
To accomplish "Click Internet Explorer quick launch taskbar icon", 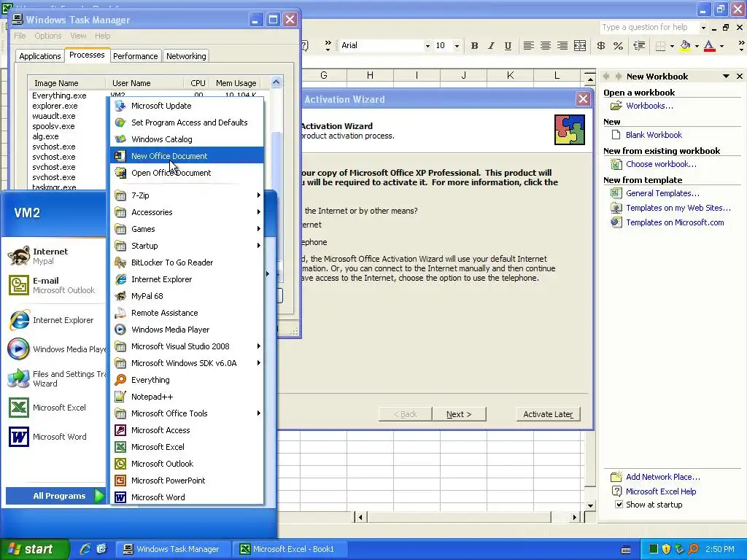I will pyautogui.click(x=85, y=549).
